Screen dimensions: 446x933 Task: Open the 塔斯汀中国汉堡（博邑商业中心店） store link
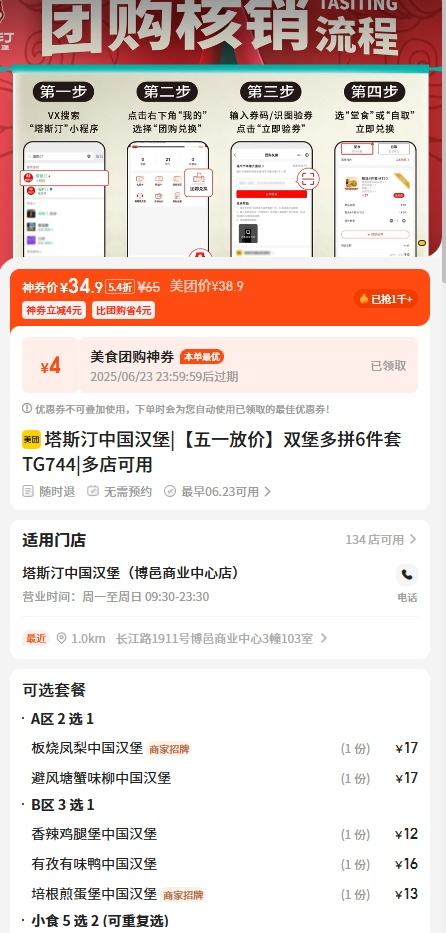[x=131, y=573]
